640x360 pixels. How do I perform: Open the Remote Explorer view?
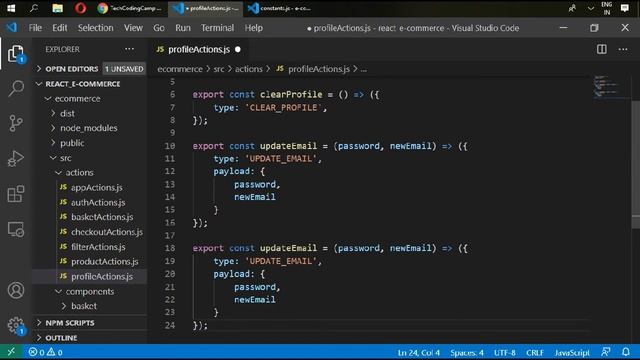click(x=16, y=229)
